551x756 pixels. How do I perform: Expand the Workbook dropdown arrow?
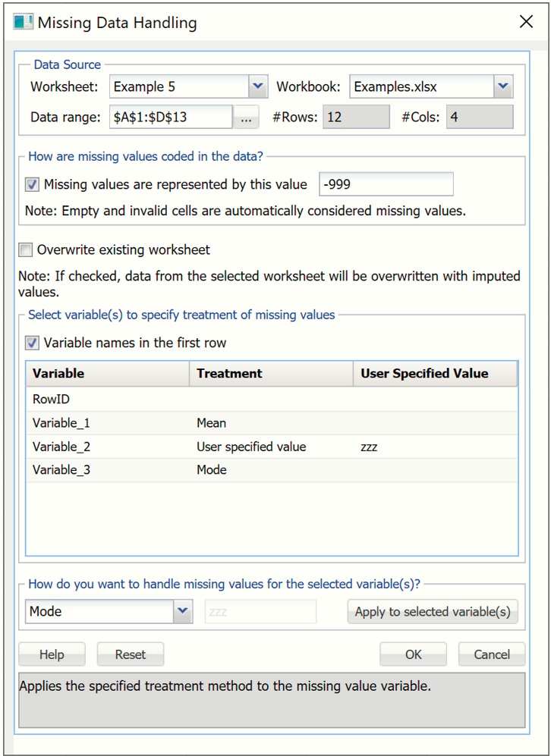pos(502,86)
